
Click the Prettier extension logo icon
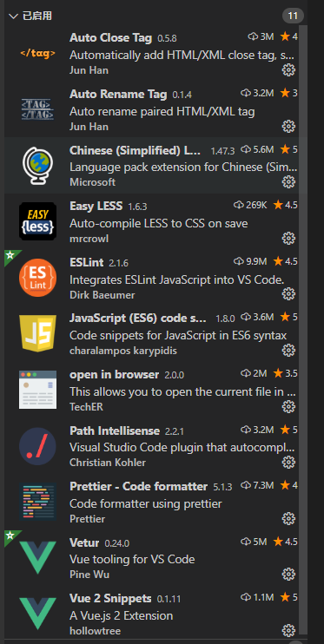[38, 502]
